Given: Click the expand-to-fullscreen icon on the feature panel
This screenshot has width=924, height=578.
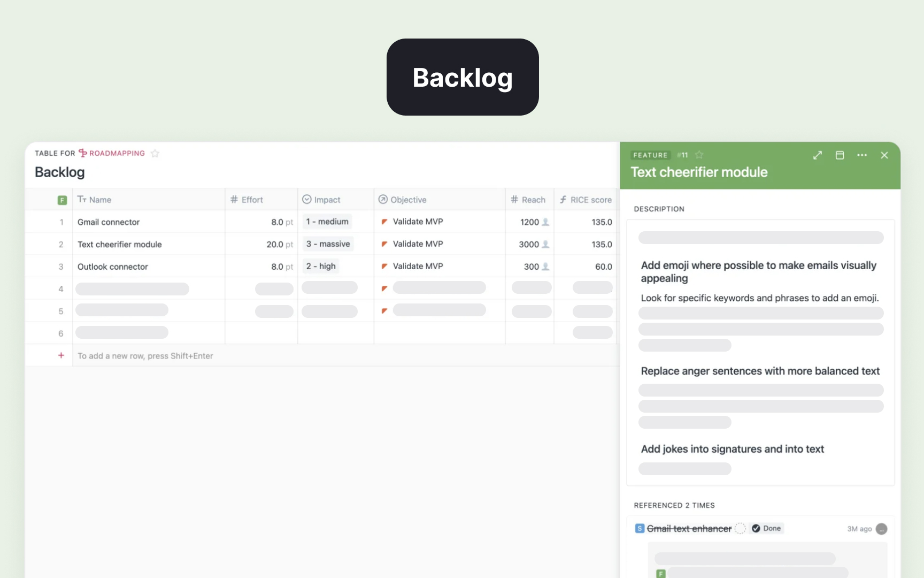Looking at the screenshot, I should coord(818,155).
